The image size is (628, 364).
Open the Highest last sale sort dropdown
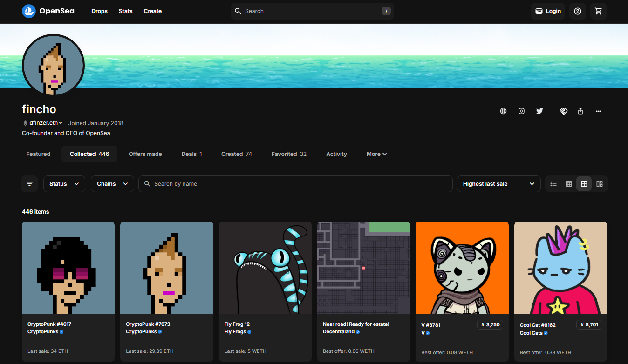tap(498, 184)
